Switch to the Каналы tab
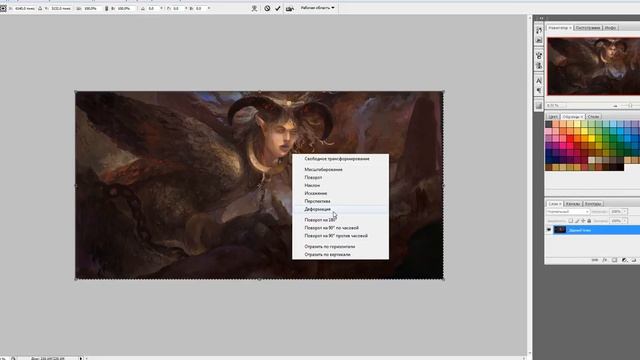Image resolution: width=640 pixels, height=360 pixels. pos(573,204)
